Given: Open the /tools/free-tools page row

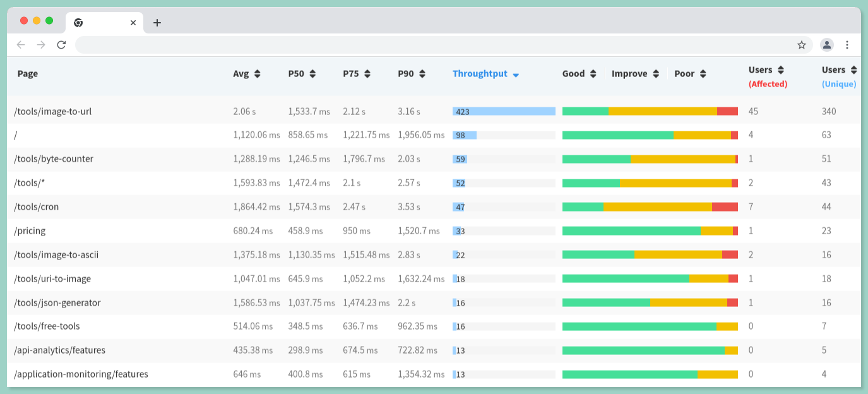Looking at the screenshot, I should pyautogui.click(x=434, y=326).
